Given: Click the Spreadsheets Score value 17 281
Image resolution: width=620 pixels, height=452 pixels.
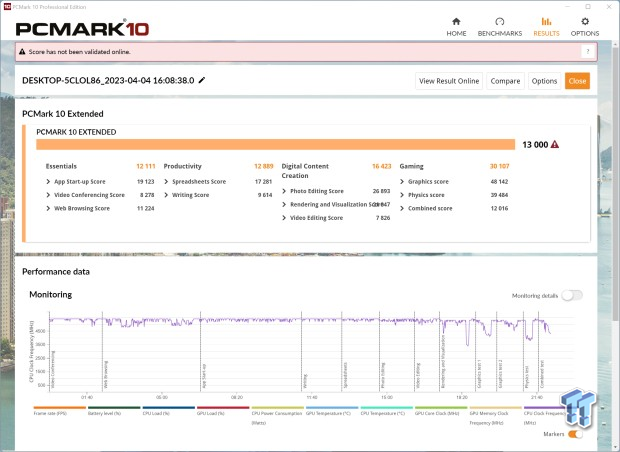Looking at the screenshot, I should pyautogui.click(x=263, y=182).
